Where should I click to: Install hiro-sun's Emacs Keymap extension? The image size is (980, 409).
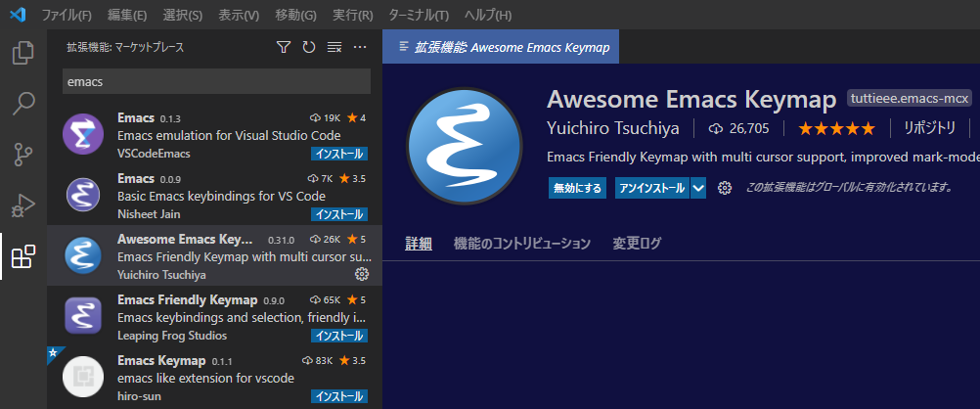click(x=339, y=396)
